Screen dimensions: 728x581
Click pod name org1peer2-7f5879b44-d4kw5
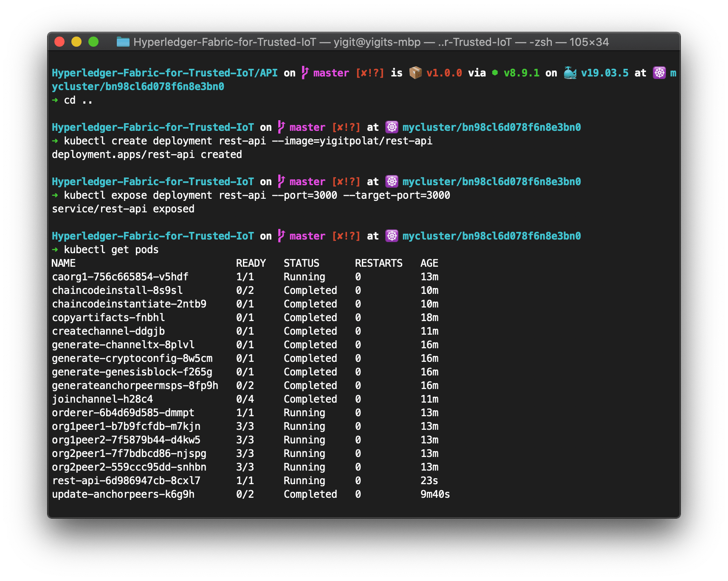pyautogui.click(x=126, y=440)
